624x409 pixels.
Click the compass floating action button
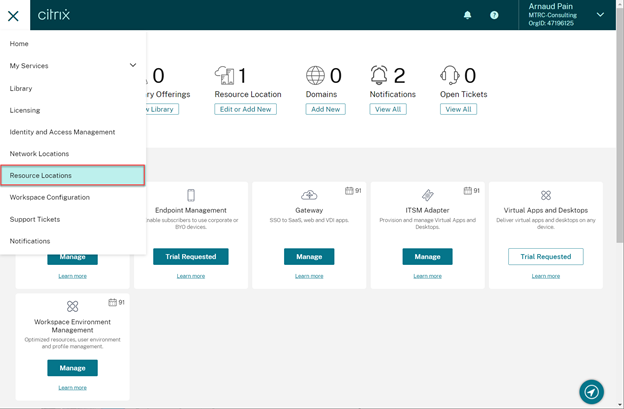[592, 391]
